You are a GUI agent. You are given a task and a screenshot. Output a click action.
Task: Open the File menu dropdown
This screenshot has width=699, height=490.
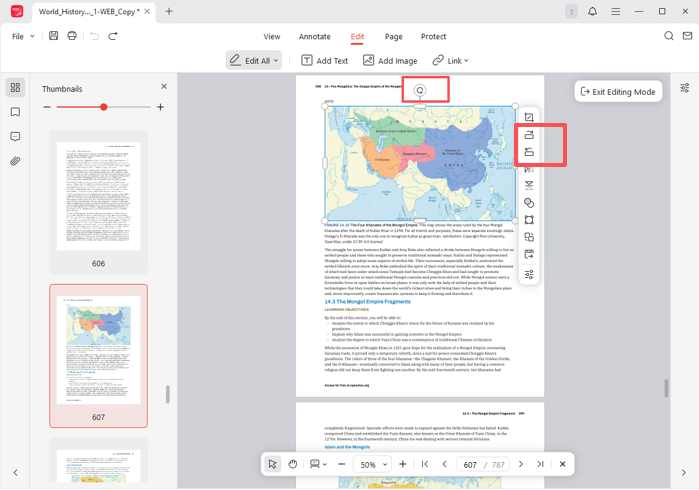(23, 37)
